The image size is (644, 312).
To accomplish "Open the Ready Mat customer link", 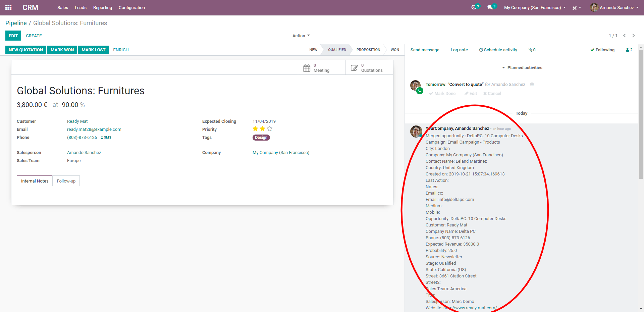I will (x=77, y=121).
